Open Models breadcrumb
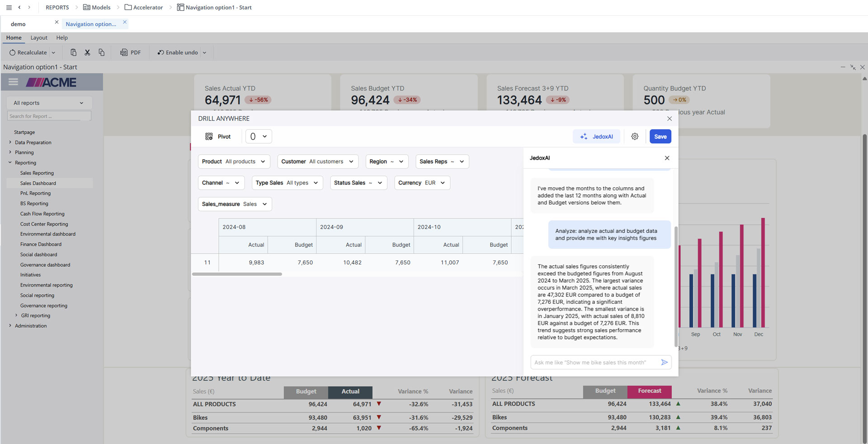This screenshot has width=868, height=444. point(97,7)
